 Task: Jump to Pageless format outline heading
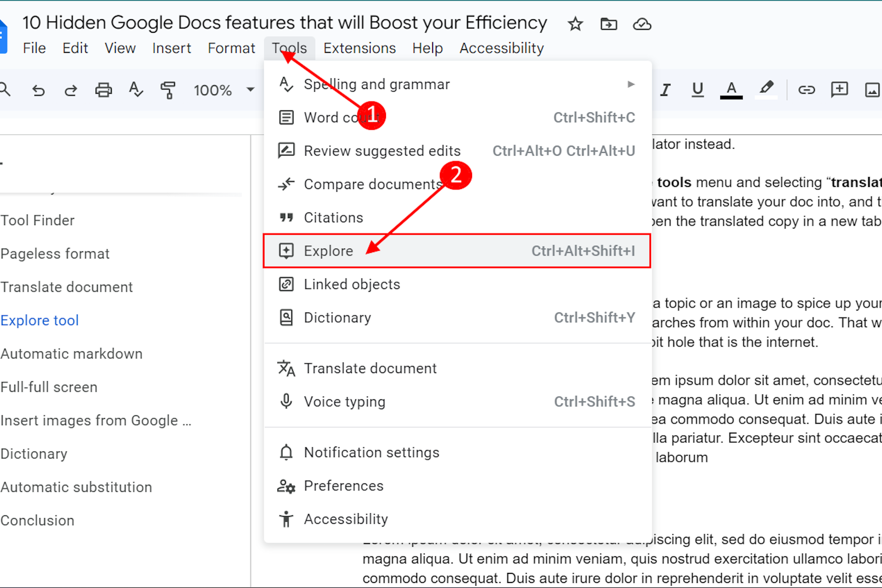(55, 254)
